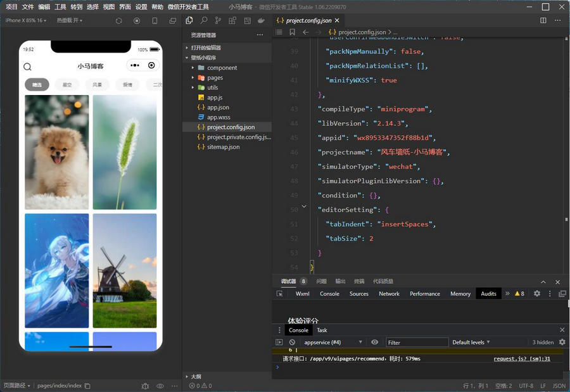Open console settings gear icon

[562, 342]
